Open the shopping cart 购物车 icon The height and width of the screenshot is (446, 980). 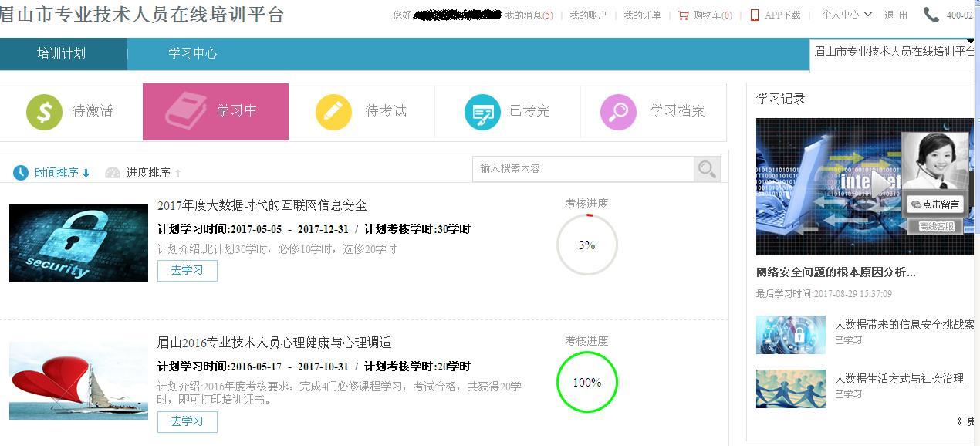[x=683, y=15]
